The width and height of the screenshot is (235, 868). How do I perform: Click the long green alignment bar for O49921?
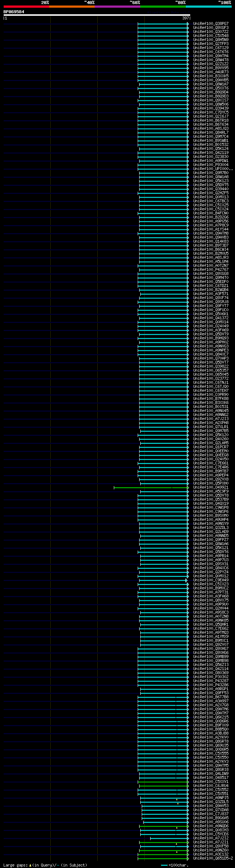click(x=151, y=488)
